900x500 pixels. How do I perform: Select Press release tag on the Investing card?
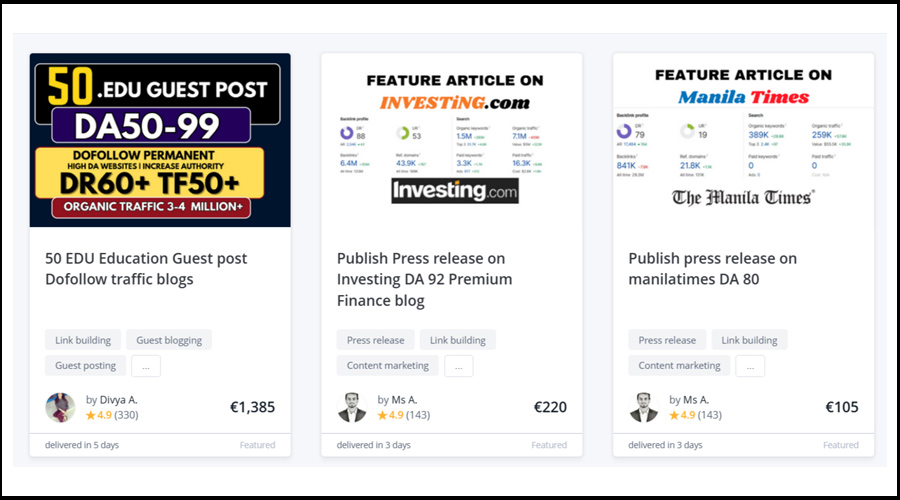(375, 340)
